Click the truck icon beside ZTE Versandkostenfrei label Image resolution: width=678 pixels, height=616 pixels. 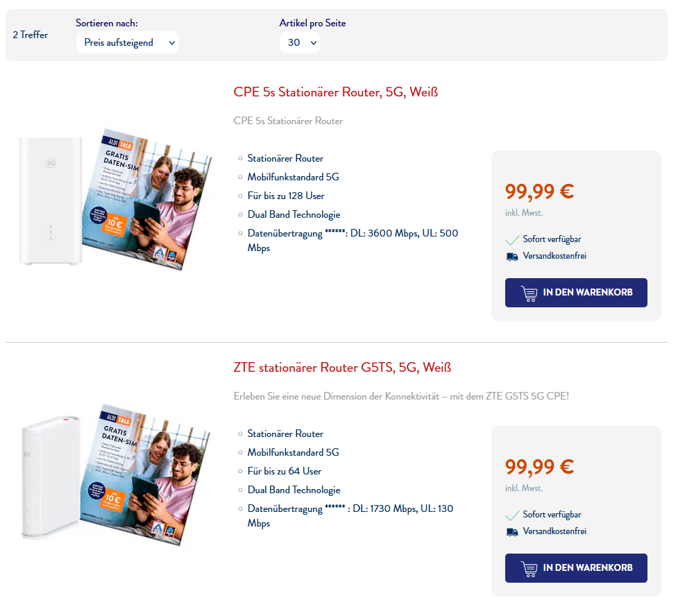pos(511,531)
